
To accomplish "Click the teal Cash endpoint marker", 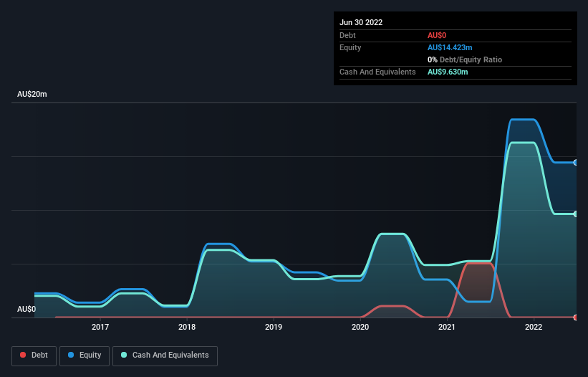I will pyautogui.click(x=576, y=214).
